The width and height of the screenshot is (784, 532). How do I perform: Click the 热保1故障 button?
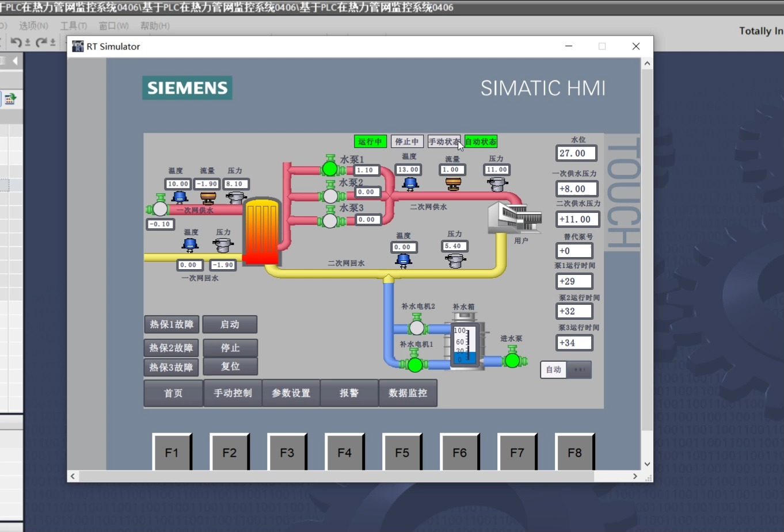[x=172, y=324]
